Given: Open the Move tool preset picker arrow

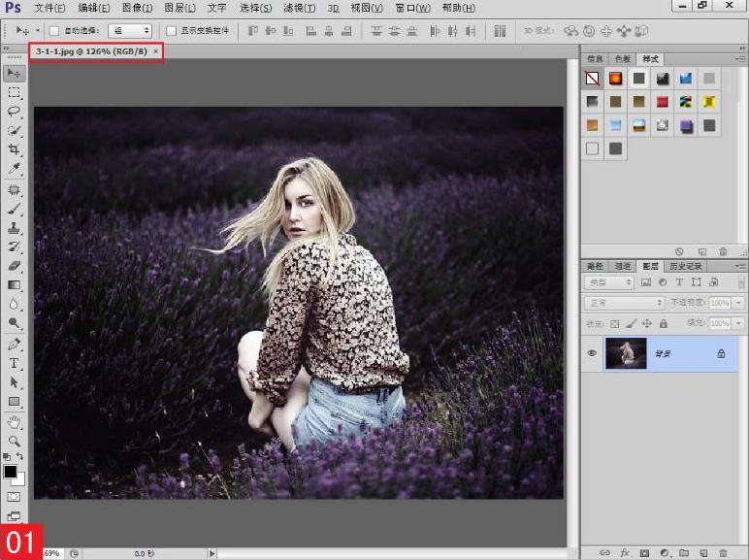Looking at the screenshot, I should (37, 31).
